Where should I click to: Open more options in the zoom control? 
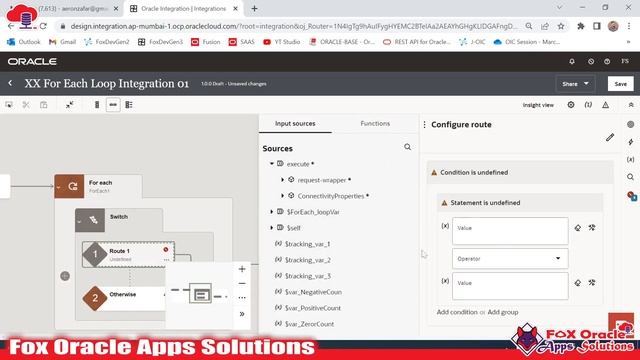pos(242,298)
